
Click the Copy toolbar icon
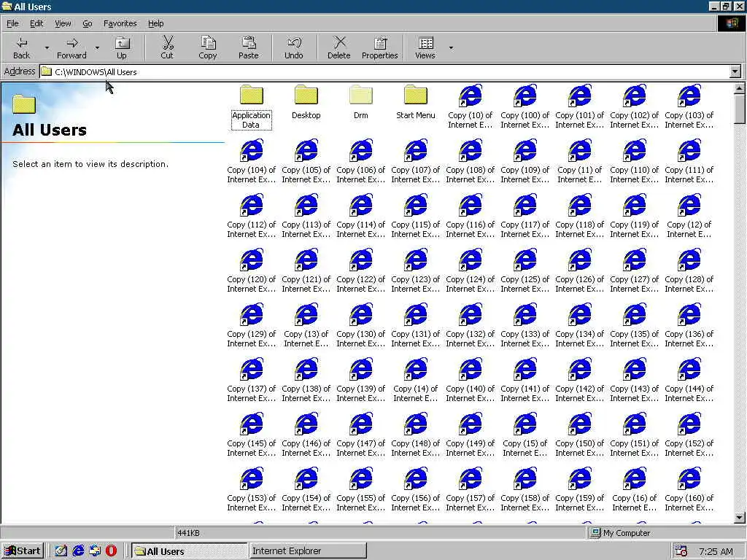pyautogui.click(x=208, y=47)
